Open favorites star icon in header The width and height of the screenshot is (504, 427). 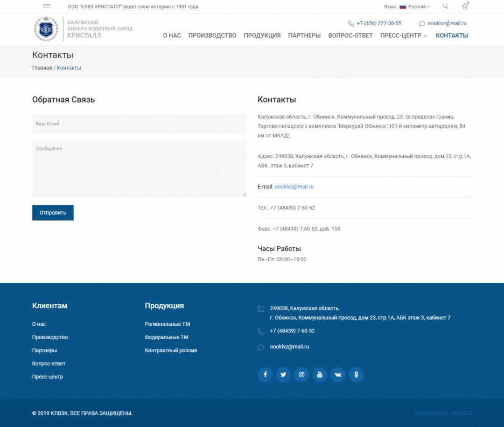(x=465, y=7)
